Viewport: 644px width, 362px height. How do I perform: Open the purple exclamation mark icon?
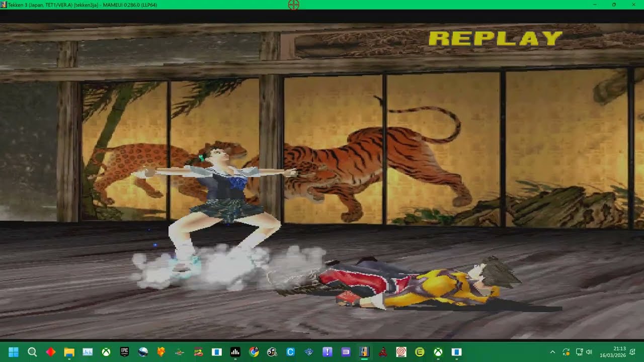pyautogui.click(x=328, y=352)
